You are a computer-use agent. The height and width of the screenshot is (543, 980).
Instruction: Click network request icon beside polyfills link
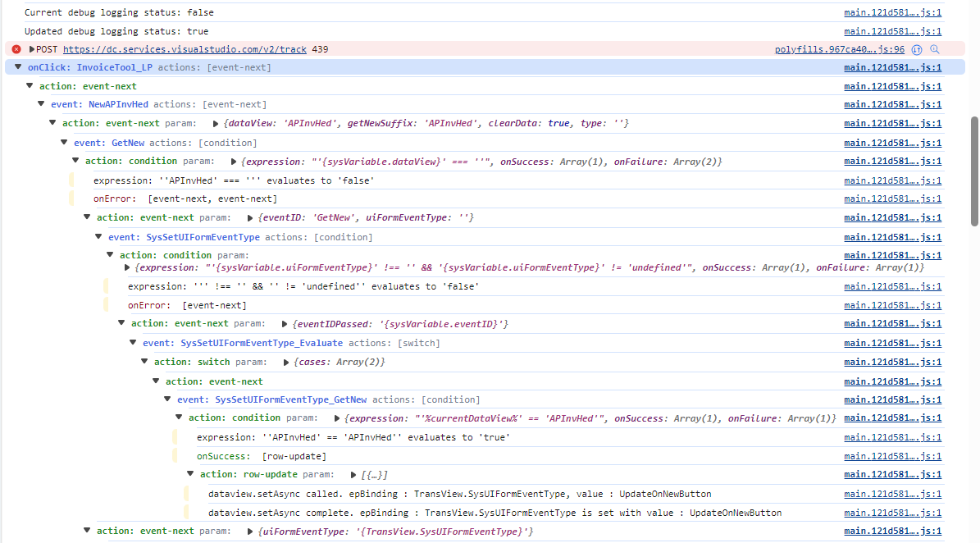917,49
